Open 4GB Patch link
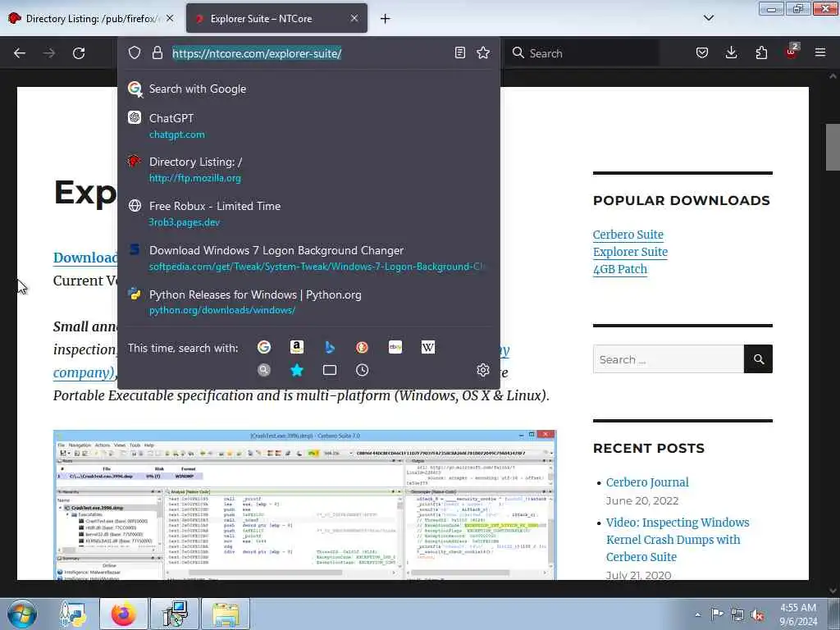Image resolution: width=840 pixels, height=630 pixels. [620, 269]
